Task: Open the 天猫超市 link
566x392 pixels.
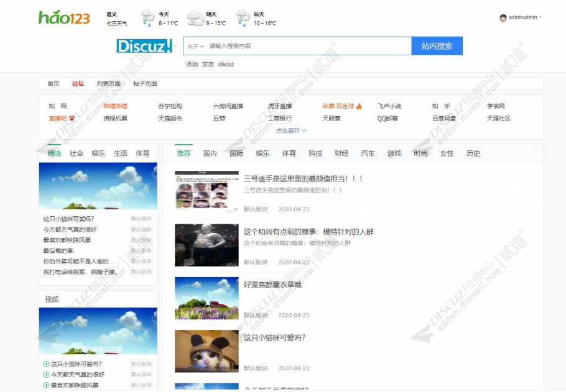Action: click(170, 118)
